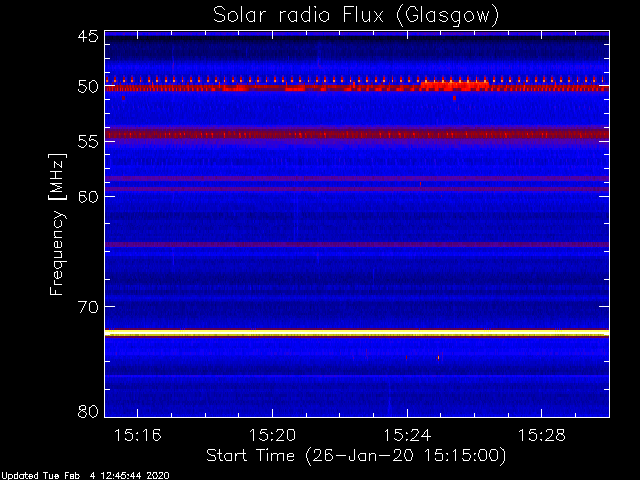Click the orange speck near 75 MHz around 15:25
Viewport: 640px width, 480px height.
click(x=438, y=358)
